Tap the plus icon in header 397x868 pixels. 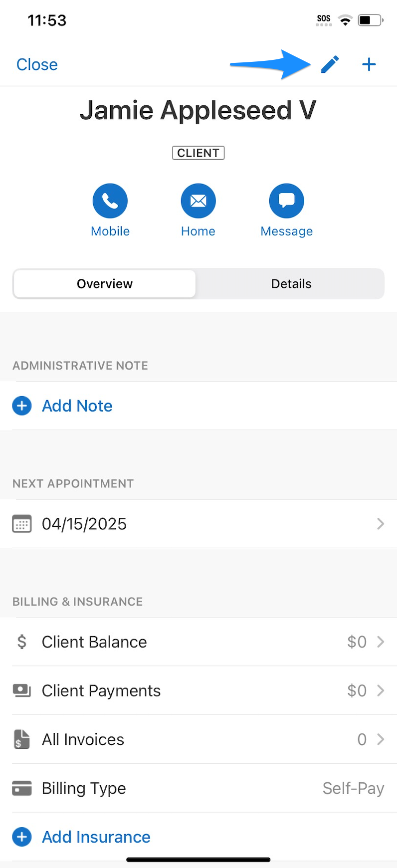coord(369,64)
